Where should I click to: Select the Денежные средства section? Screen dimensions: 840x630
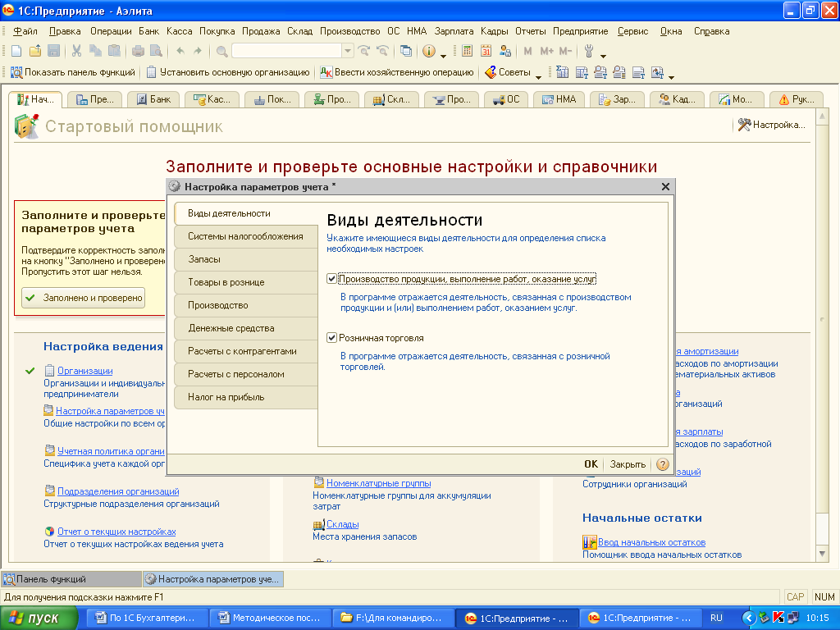point(245,328)
